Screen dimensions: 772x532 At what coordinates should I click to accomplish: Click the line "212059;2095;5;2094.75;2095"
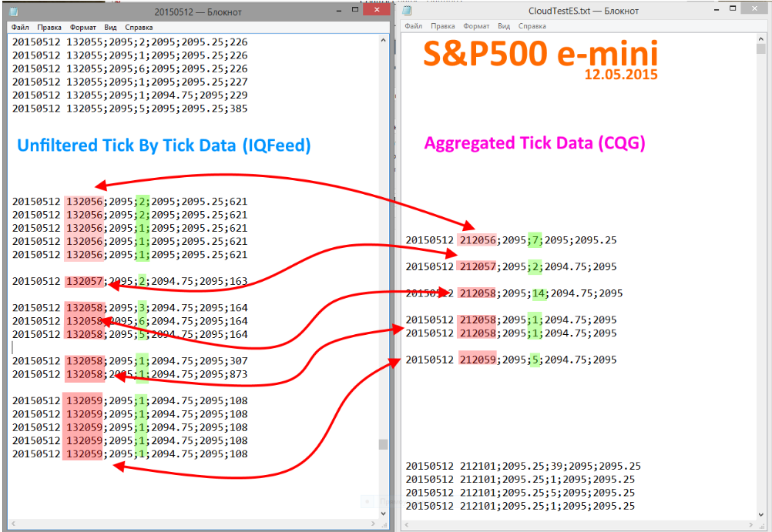pos(511,360)
